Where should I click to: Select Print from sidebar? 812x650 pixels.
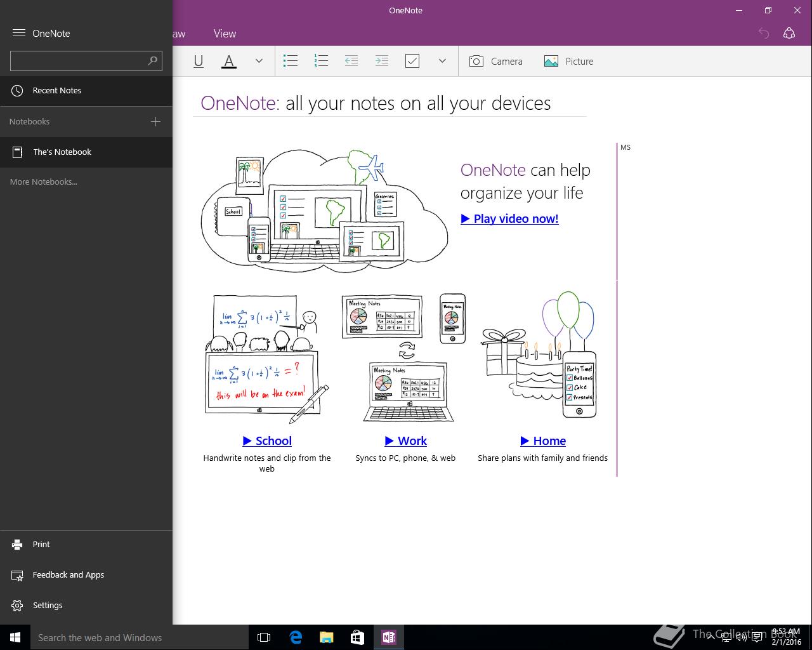[86, 544]
